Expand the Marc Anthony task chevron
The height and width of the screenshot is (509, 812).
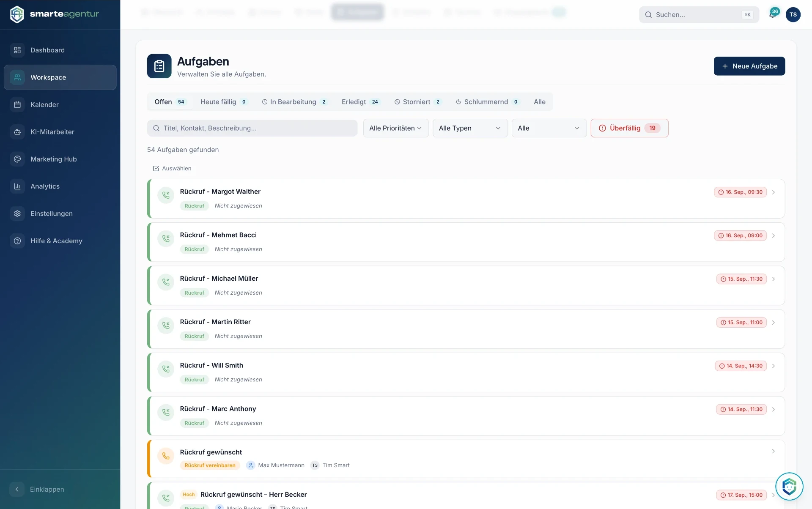(773, 410)
